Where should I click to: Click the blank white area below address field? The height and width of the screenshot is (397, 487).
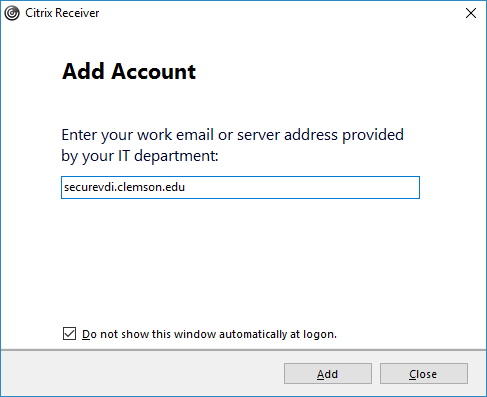click(240, 260)
